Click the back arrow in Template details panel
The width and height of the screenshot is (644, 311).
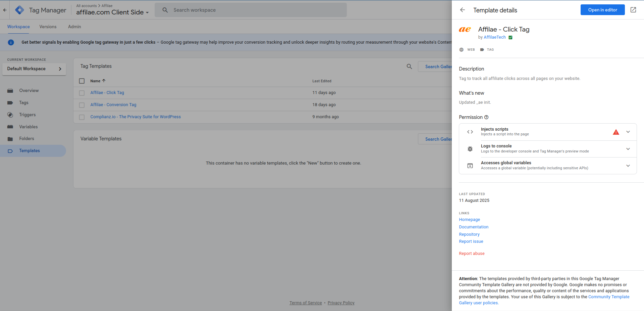coord(463,10)
